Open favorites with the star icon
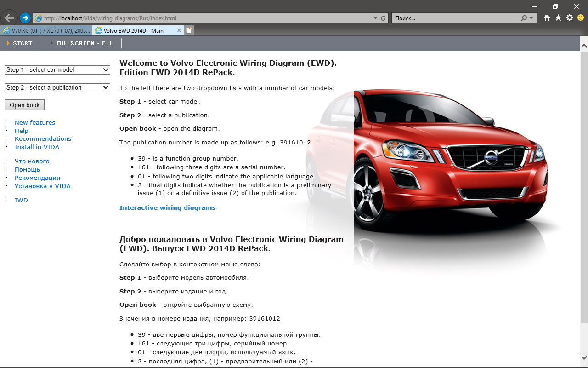The image size is (588, 368). pos(558,18)
